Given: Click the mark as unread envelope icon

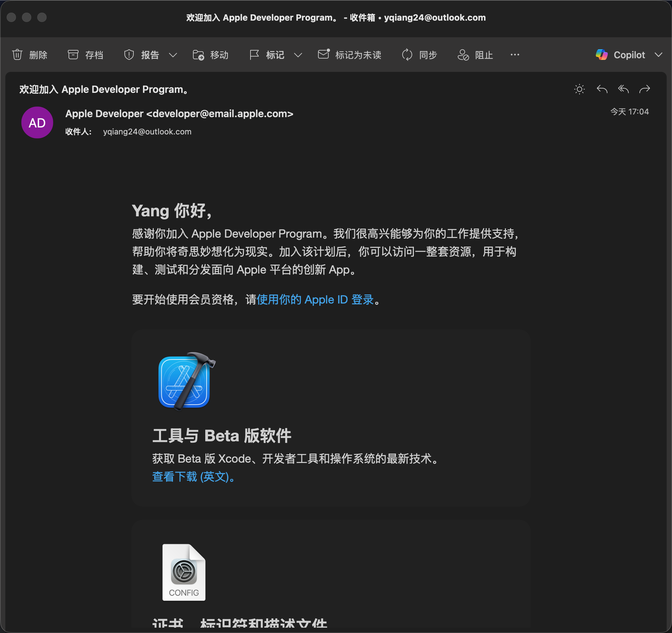Looking at the screenshot, I should click(x=324, y=54).
